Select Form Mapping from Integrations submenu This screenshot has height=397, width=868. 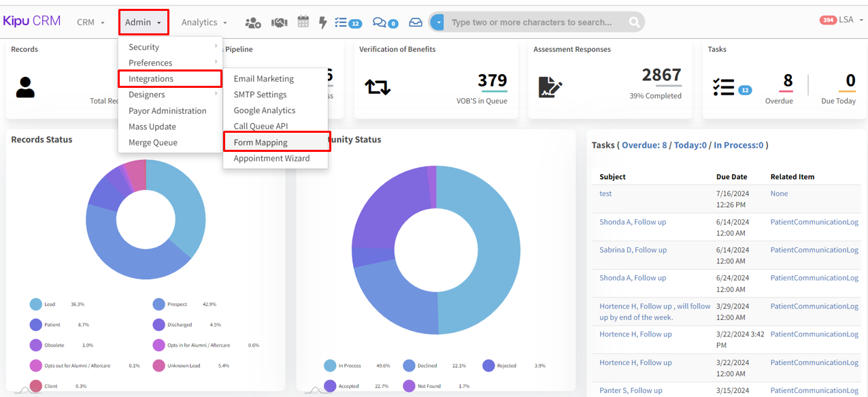coord(261,142)
